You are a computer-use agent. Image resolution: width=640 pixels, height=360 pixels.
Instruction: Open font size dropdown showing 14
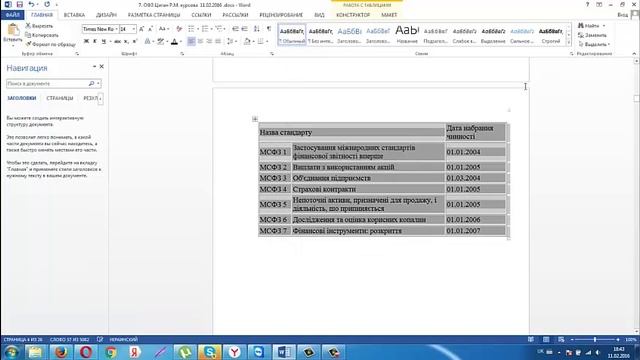click(133, 29)
